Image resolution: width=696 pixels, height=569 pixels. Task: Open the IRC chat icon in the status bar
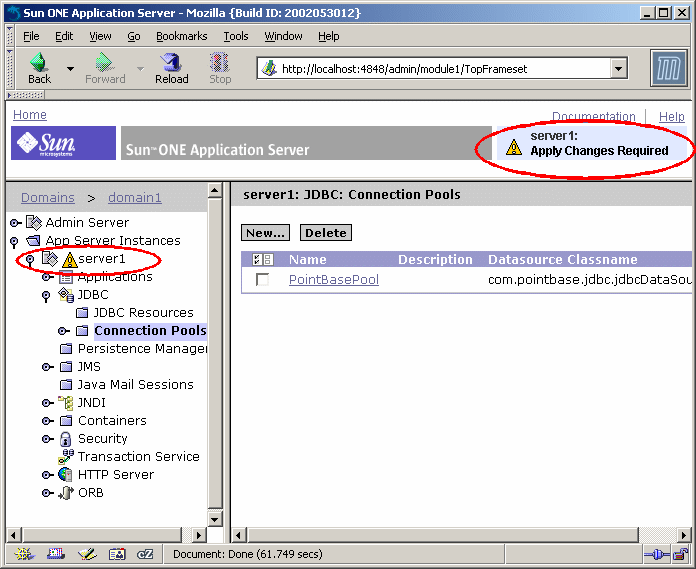[145, 554]
